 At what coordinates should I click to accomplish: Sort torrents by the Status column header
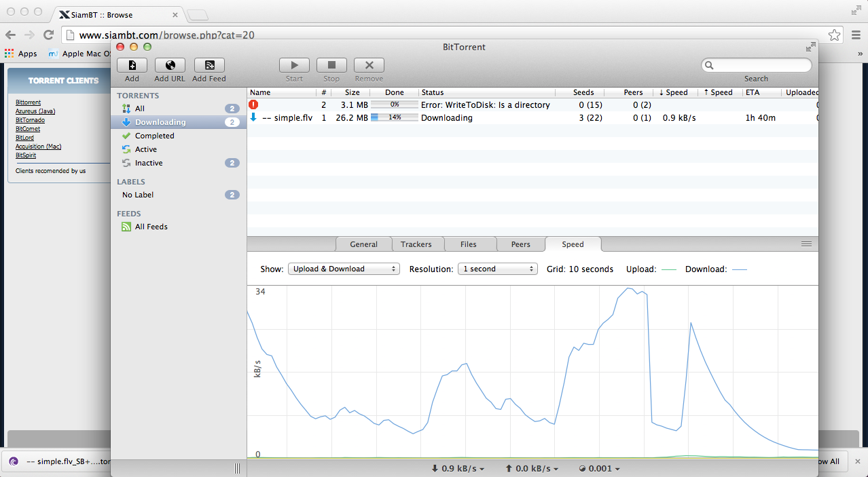pos(487,92)
